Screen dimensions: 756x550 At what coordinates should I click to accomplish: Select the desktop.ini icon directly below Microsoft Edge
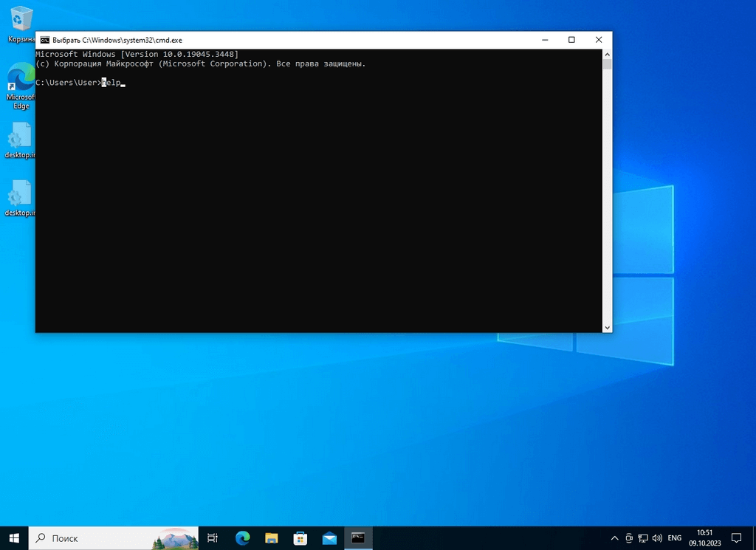point(20,140)
